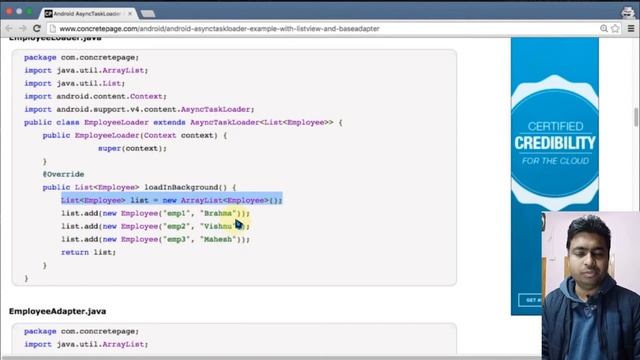
Task: Click 'package com.concretepage;' in EmployeeAdapter code
Action: (x=82, y=331)
